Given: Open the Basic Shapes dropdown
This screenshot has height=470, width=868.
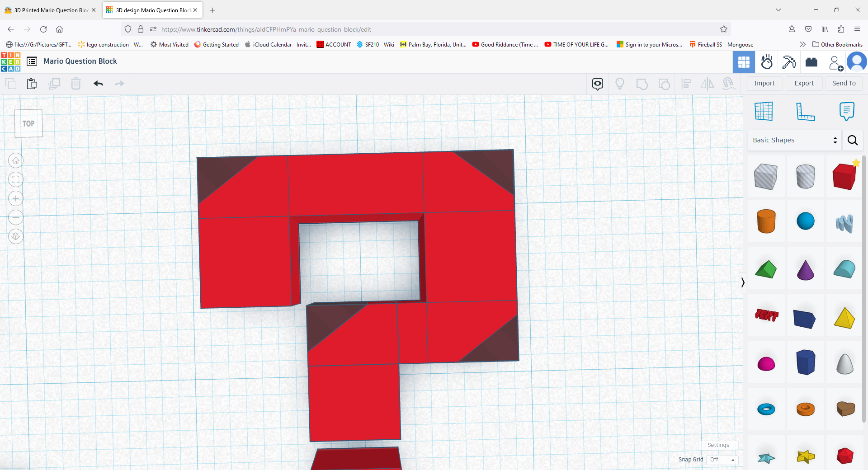Looking at the screenshot, I should pyautogui.click(x=794, y=140).
